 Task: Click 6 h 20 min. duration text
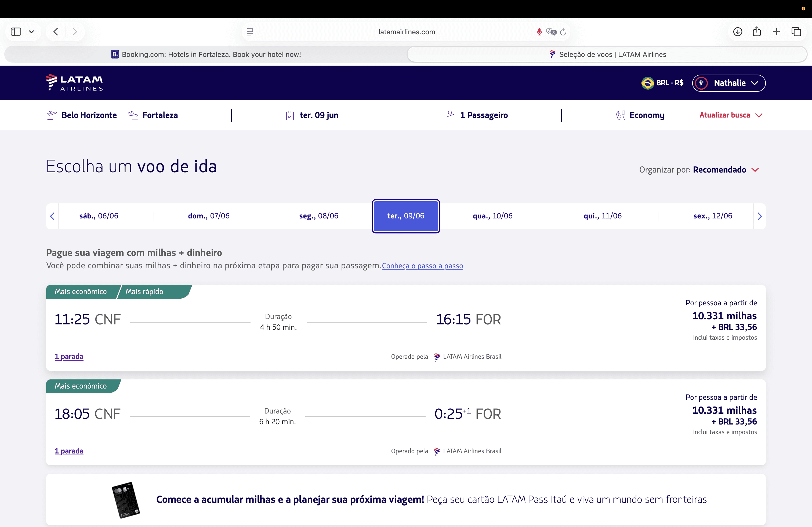click(x=277, y=422)
